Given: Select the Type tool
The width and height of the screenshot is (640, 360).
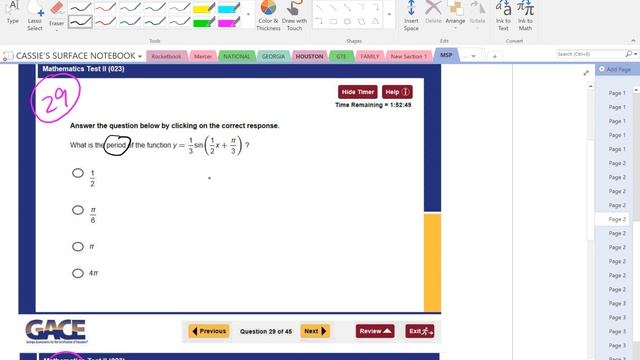Looking at the screenshot, I should (13, 12).
